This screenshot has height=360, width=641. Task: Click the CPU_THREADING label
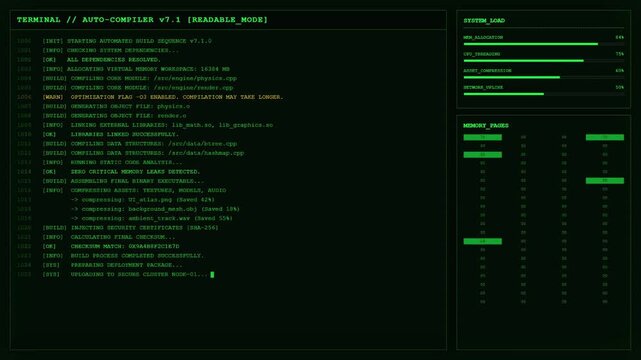(x=482, y=54)
